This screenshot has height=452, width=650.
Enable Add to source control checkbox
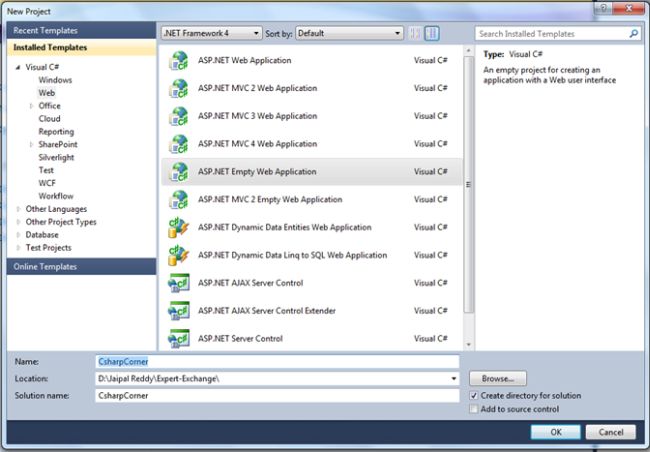[474, 409]
